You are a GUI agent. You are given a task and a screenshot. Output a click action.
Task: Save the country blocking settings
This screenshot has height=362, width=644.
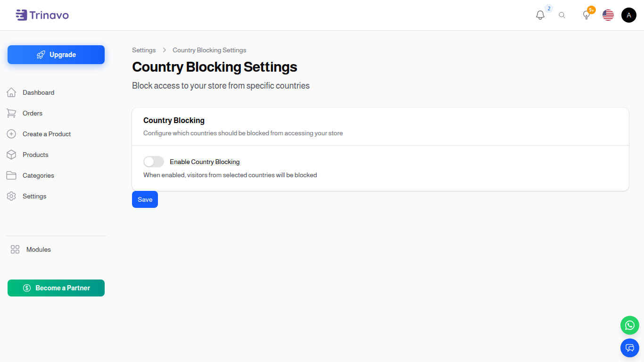(x=145, y=199)
